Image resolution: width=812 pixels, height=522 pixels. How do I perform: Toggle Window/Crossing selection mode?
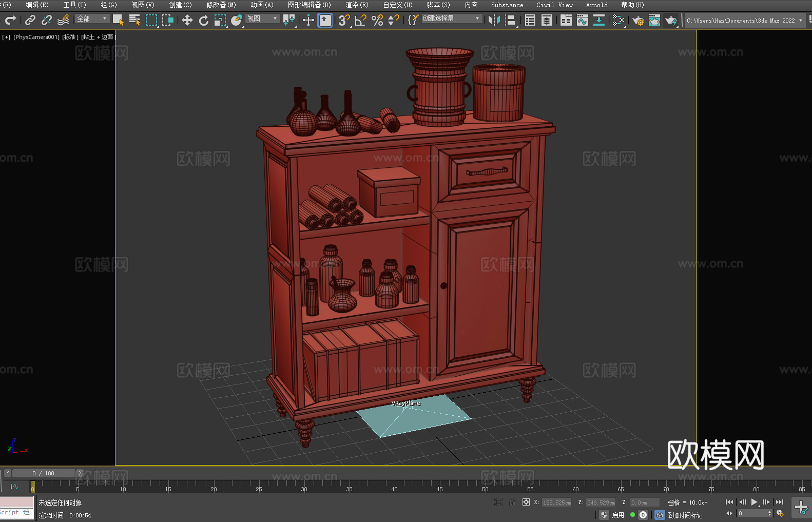(x=168, y=20)
